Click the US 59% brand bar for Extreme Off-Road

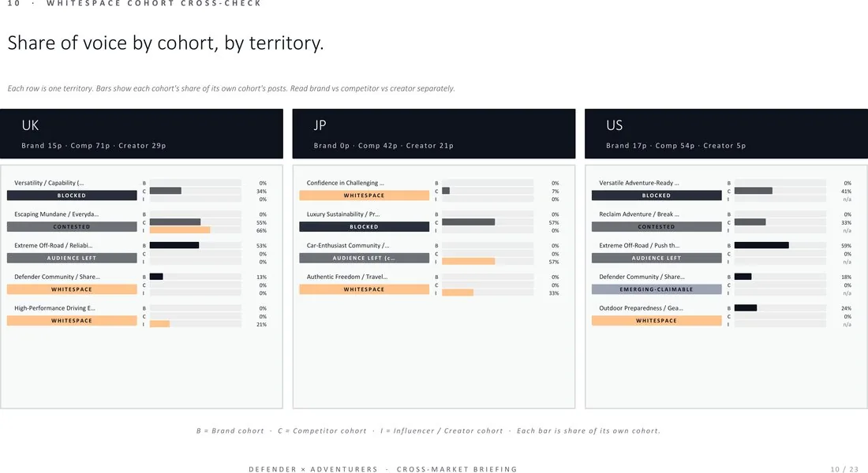coord(761,245)
